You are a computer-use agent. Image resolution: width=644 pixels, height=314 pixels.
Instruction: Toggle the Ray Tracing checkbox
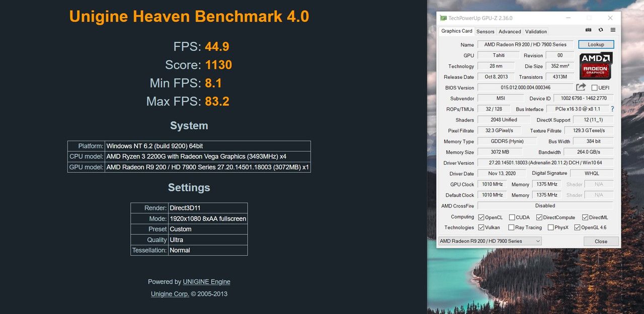pos(511,228)
